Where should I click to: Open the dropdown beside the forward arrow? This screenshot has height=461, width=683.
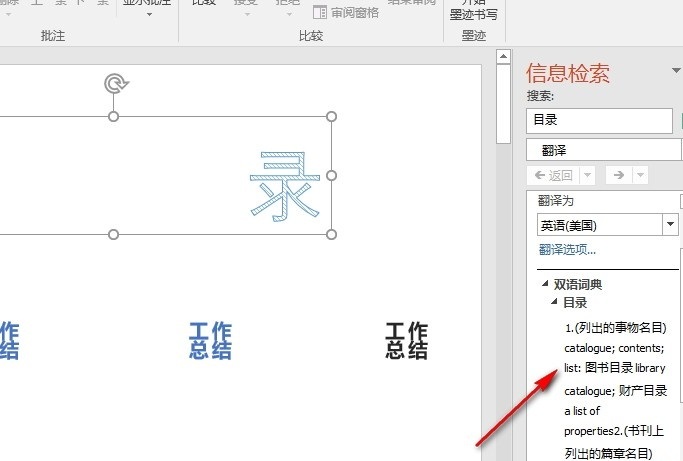click(x=641, y=175)
